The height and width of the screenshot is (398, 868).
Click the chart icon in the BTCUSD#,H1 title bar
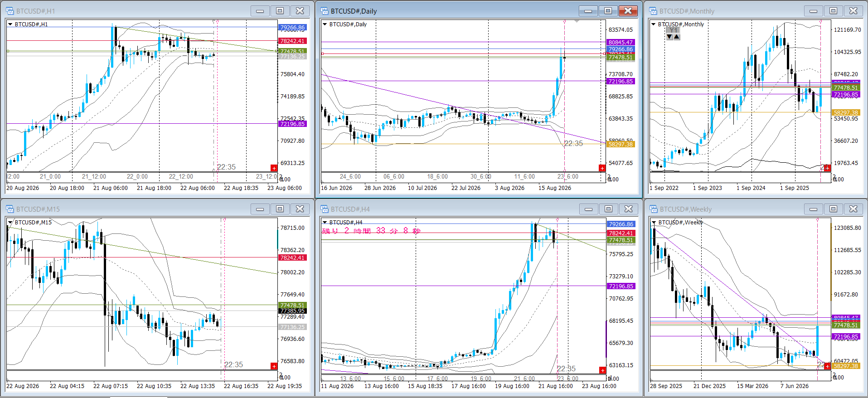click(10, 11)
